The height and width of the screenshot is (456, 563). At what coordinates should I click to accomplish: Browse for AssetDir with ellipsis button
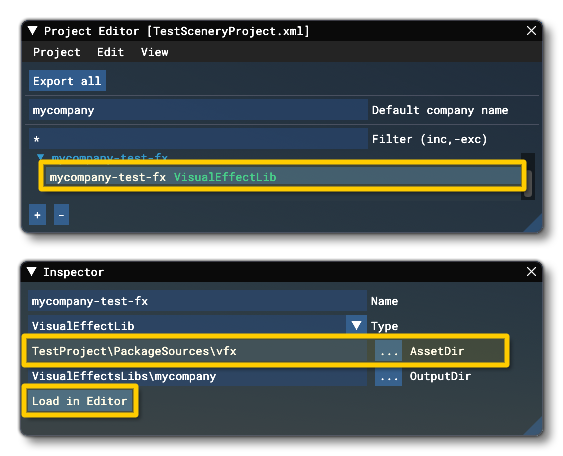(x=388, y=351)
